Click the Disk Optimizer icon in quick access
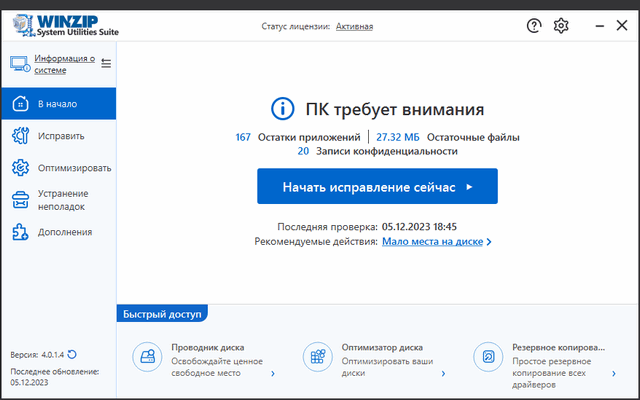 pos(318,356)
